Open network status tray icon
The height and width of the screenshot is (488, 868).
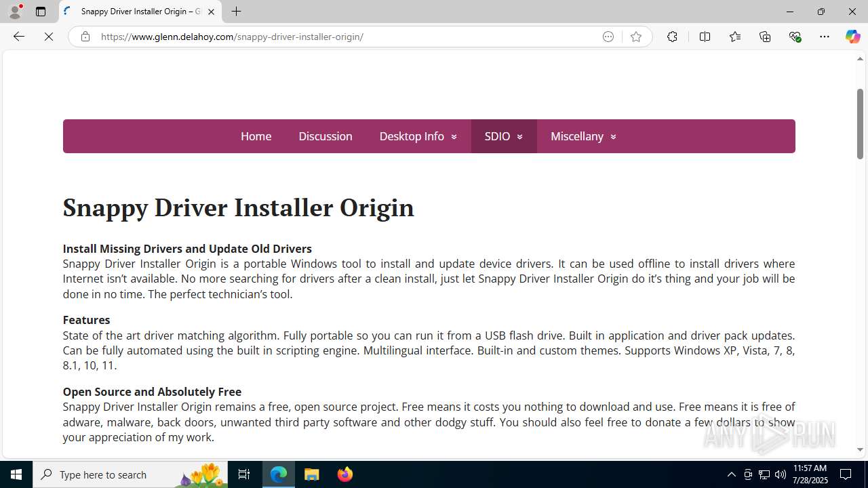[764, 474]
